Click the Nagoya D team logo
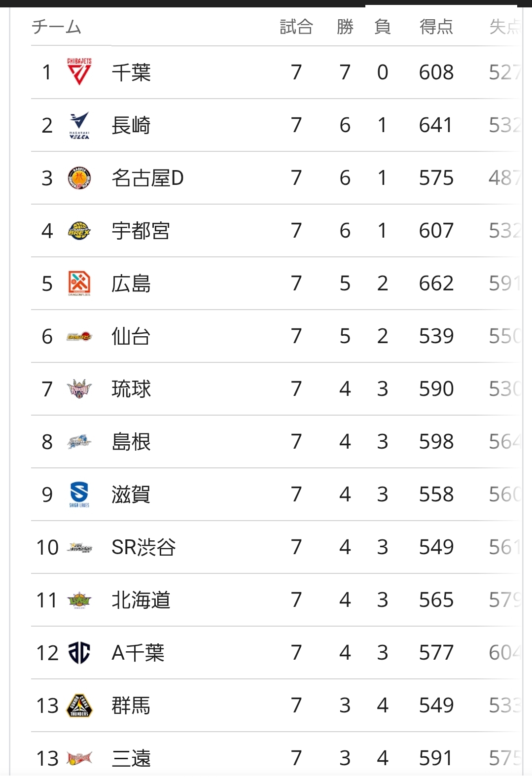Image resolution: width=532 pixels, height=777 pixels. click(79, 178)
